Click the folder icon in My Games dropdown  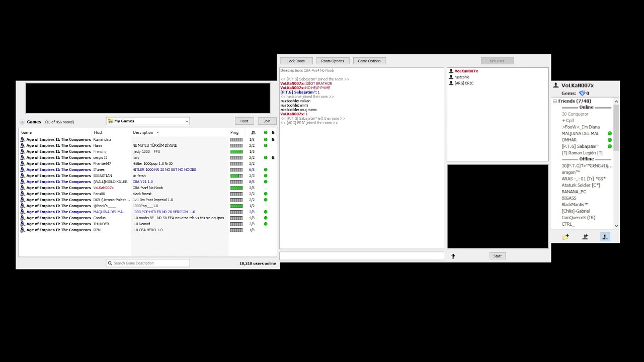[x=110, y=121]
